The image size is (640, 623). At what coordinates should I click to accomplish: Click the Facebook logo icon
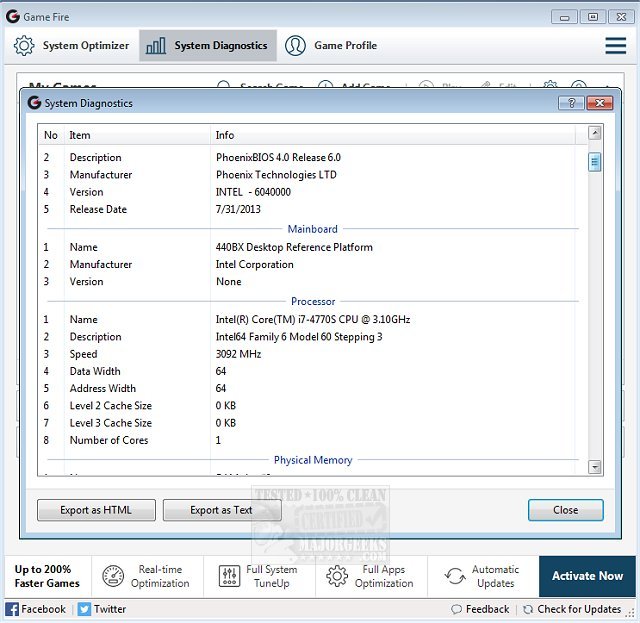[x=12, y=609]
